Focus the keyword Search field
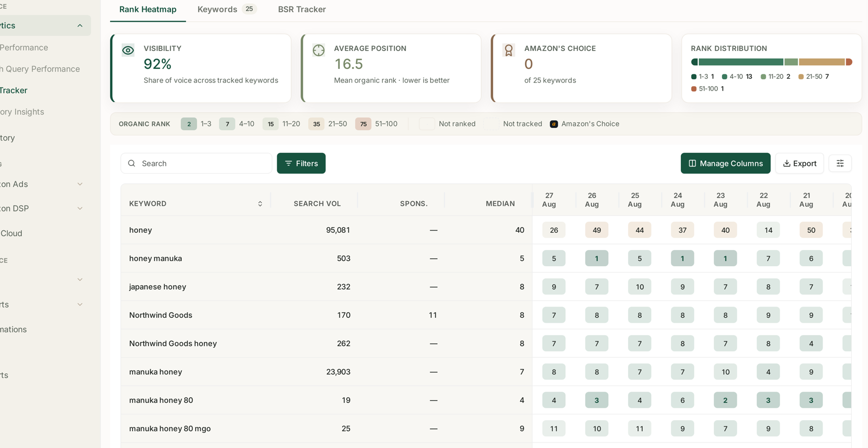The image size is (868, 448). [196, 163]
